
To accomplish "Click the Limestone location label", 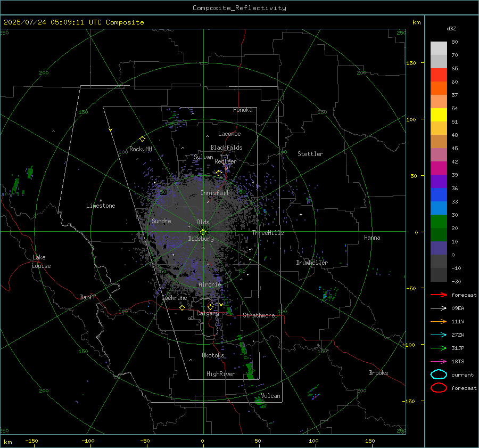I will click(101, 206).
